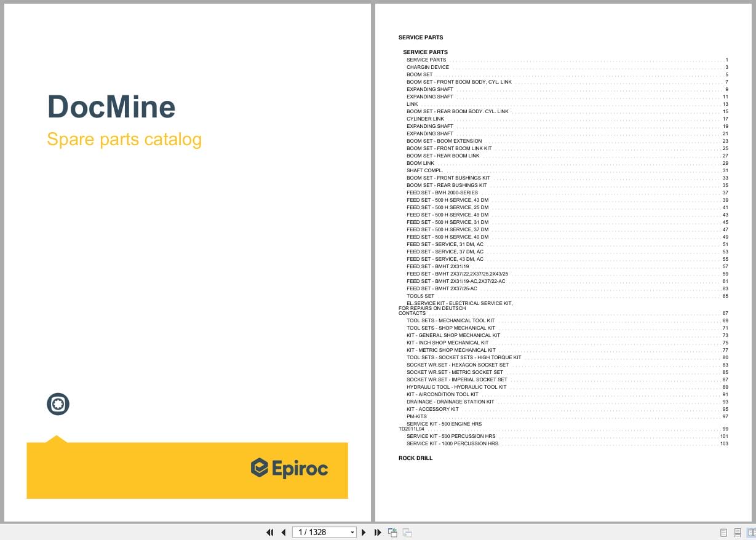Click TOOL SETS - MECHANICAL TOOL KIT row

(x=567, y=320)
